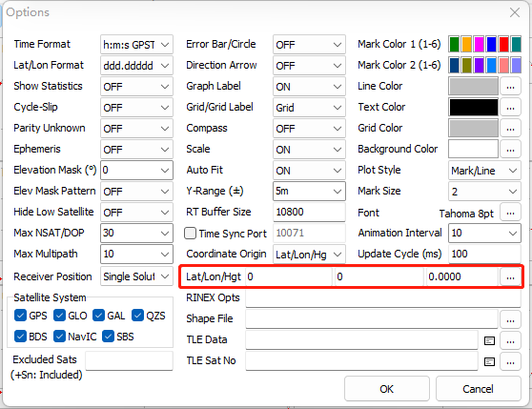Open the Grid/Grid Label dropdown
The height and width of the screenshot is (409, 532).
[x=309, y=108]
